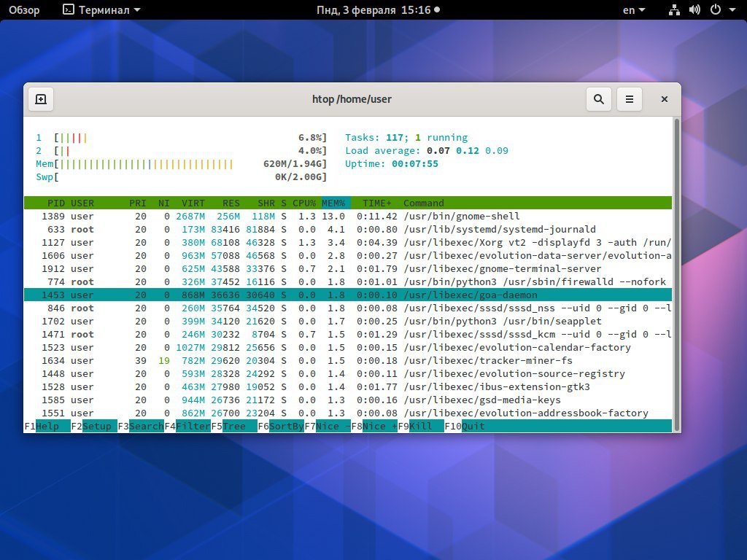Select the Xorg vt2 process row

pyautogui.click(x=348, y=242)
